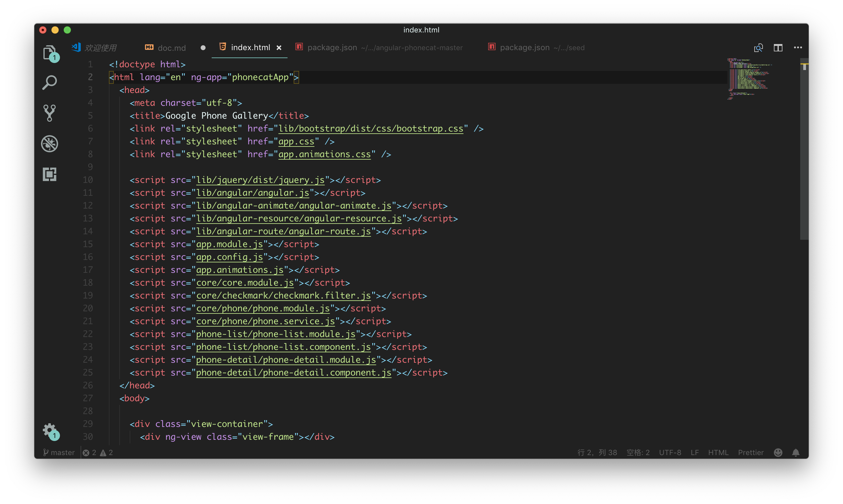Image resolution: width=843 pixels, height=504 pixels.
Task: Follow the app.module.js link
Action: coord(230,245)
